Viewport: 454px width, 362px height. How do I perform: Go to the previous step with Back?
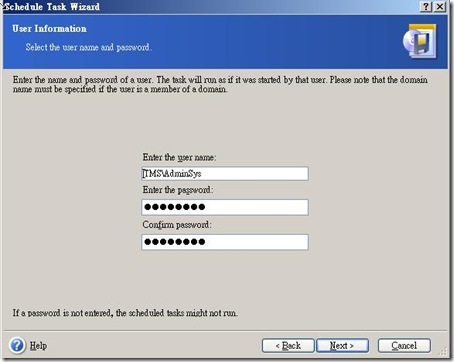(x=288, y=346)
